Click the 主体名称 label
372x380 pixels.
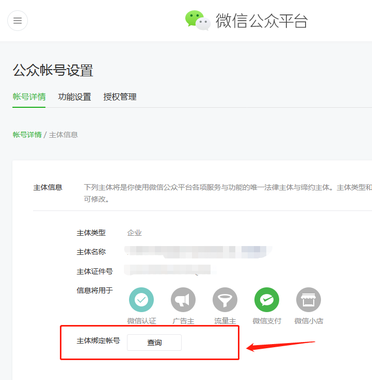pyautogui.click(x=91, y=252)
